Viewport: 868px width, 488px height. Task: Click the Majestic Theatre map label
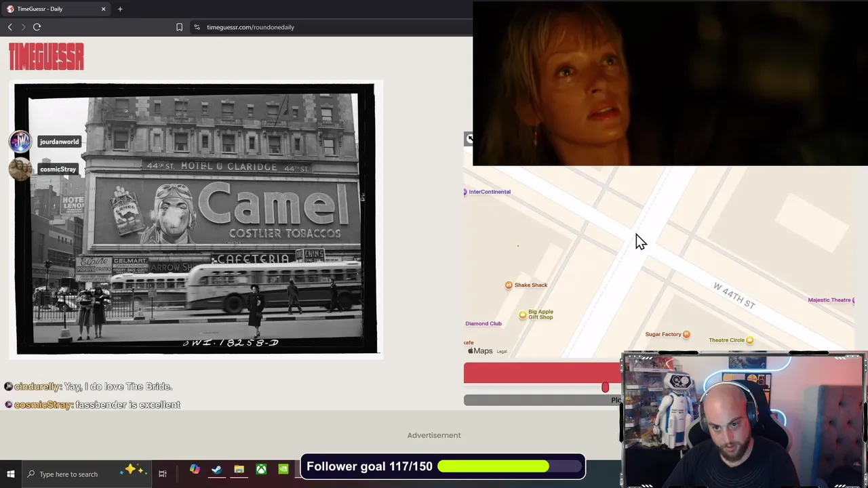point(831,300)
